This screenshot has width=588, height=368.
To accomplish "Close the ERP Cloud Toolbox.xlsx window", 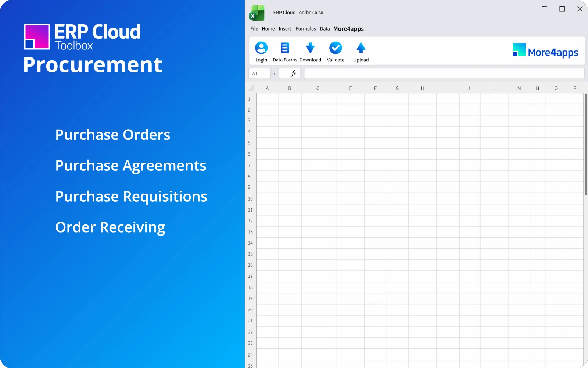I will point(580,9).
